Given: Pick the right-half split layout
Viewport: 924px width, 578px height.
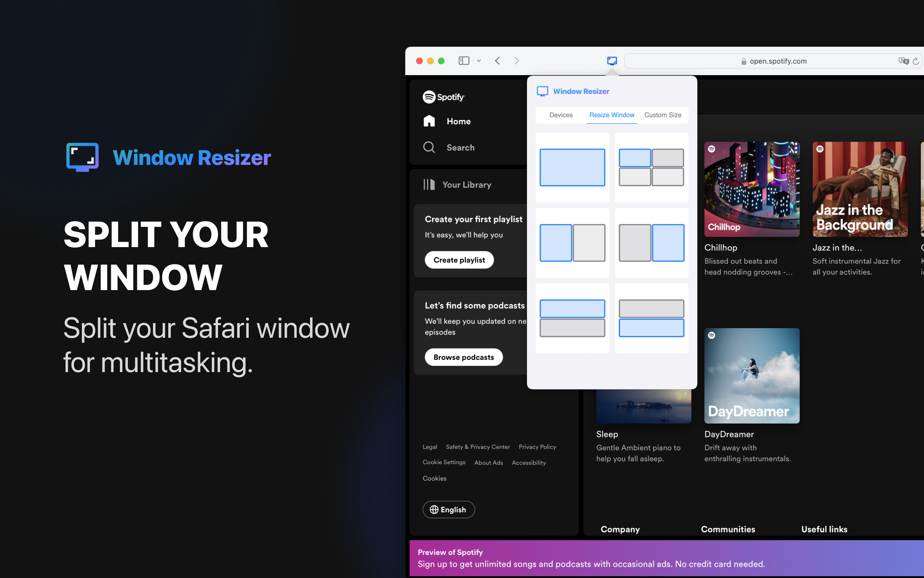Looking at the screenshot, I should click(651, 243).
